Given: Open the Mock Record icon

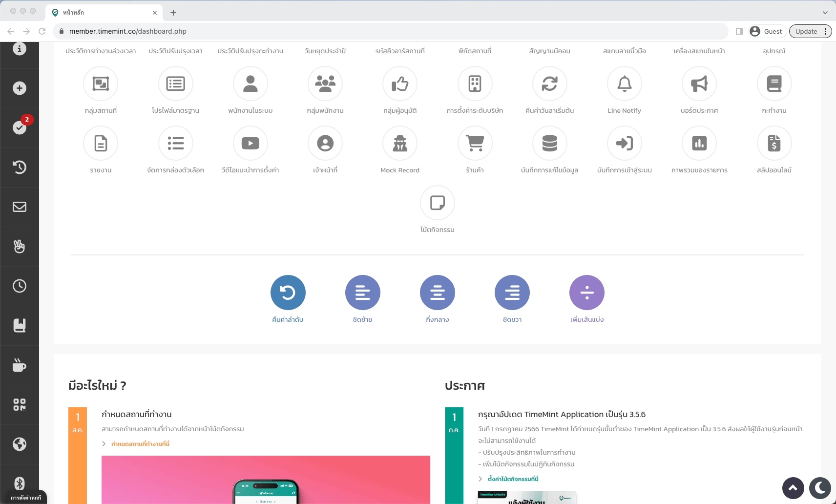Looking at the screenshot, I should (400, 144).
